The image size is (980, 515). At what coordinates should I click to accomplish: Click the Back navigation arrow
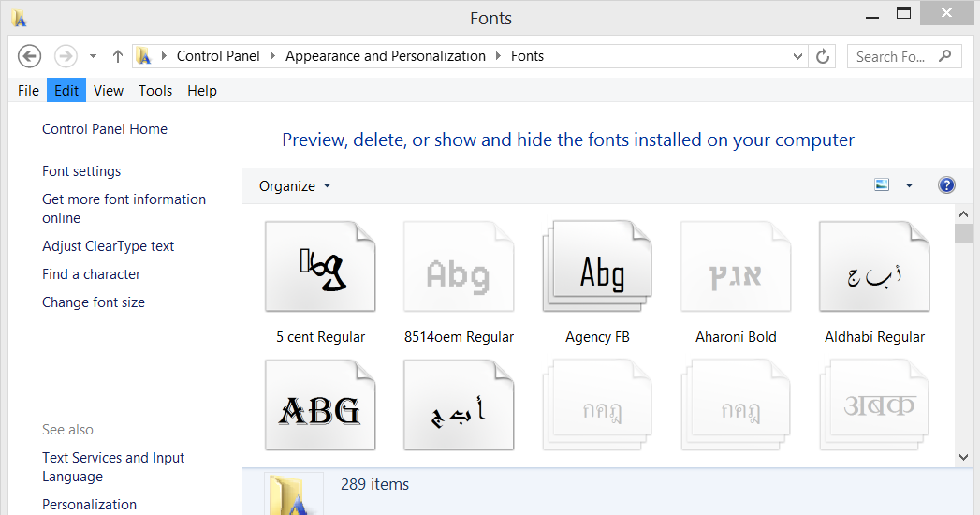pos(29,56)
